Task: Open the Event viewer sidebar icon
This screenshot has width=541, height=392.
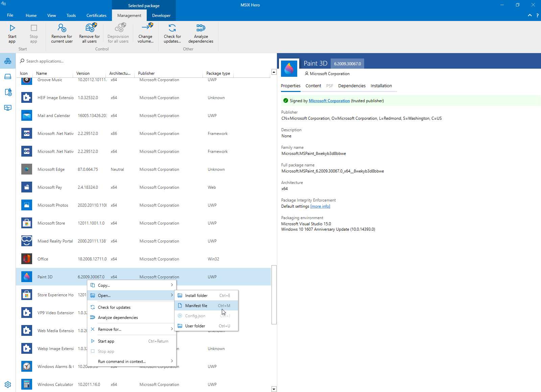Action: click(8, 92)
